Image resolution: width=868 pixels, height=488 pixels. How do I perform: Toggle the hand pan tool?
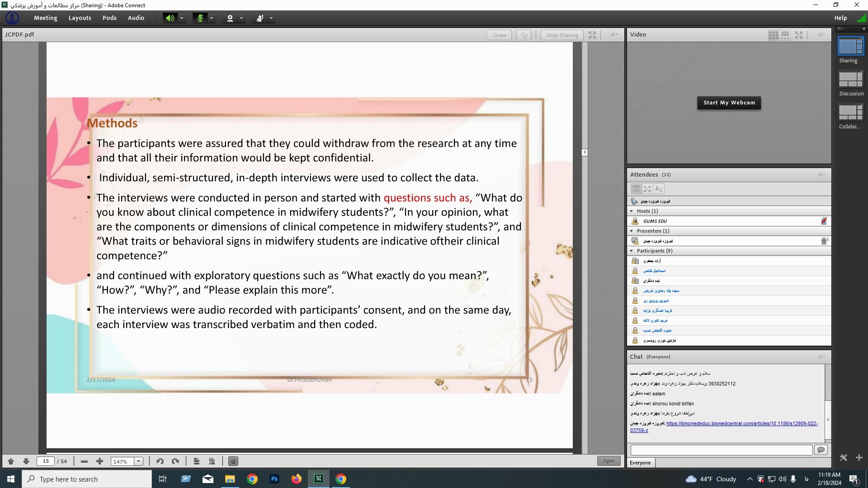(233, 461)
